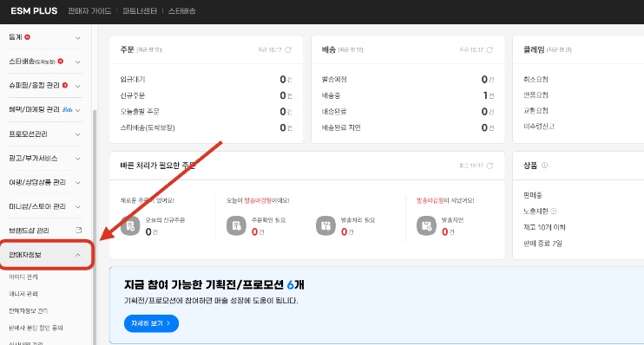Click the 발송지연 0건 value

(448, 231)
